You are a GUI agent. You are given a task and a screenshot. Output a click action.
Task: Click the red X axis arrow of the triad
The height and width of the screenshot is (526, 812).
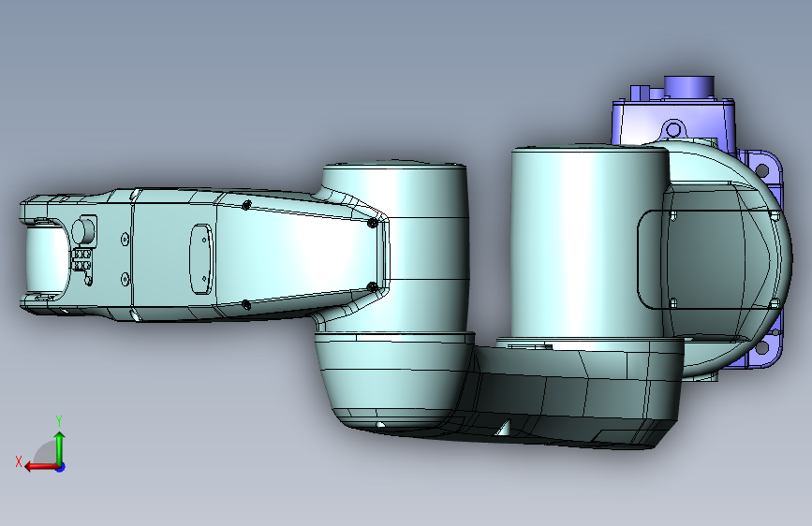click(40, 467)
